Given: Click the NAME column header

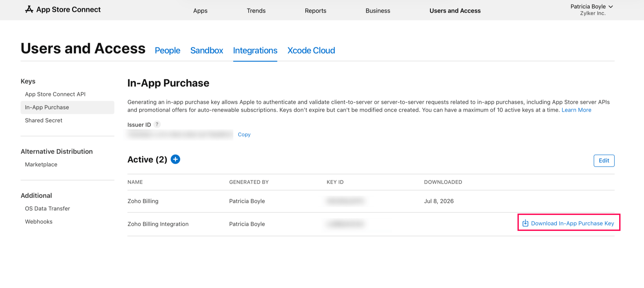Looking at the screenshot, I should 135,182.
